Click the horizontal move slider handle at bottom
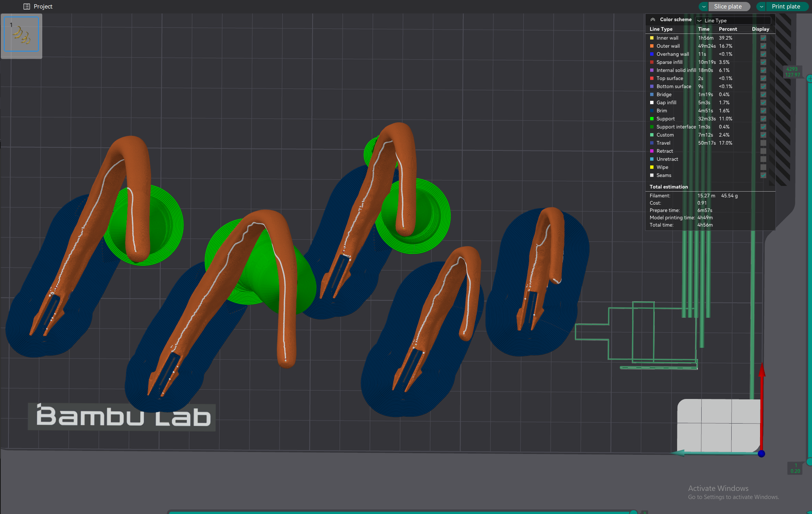The height and width of the screenshot is (514, 812). 633,512
